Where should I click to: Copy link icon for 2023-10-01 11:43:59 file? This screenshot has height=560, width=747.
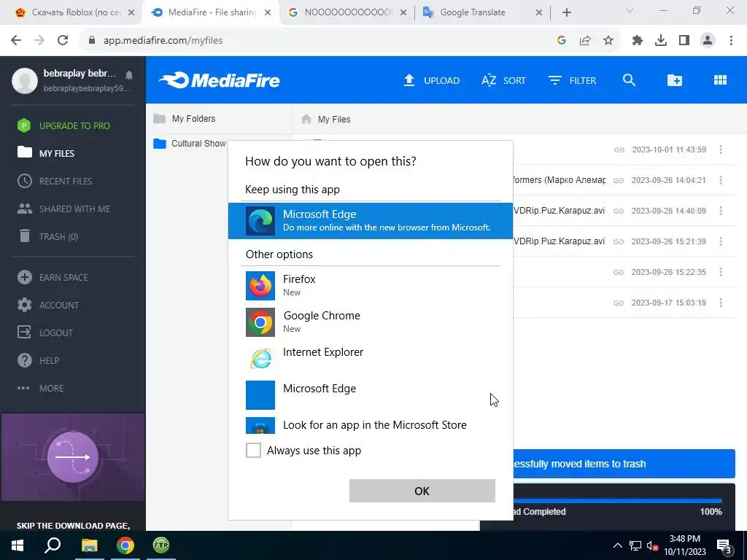coord(619,149)
